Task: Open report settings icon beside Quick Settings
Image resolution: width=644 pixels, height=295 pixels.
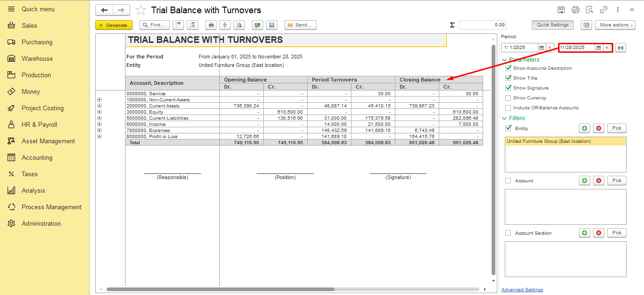Action: [586, 25]
